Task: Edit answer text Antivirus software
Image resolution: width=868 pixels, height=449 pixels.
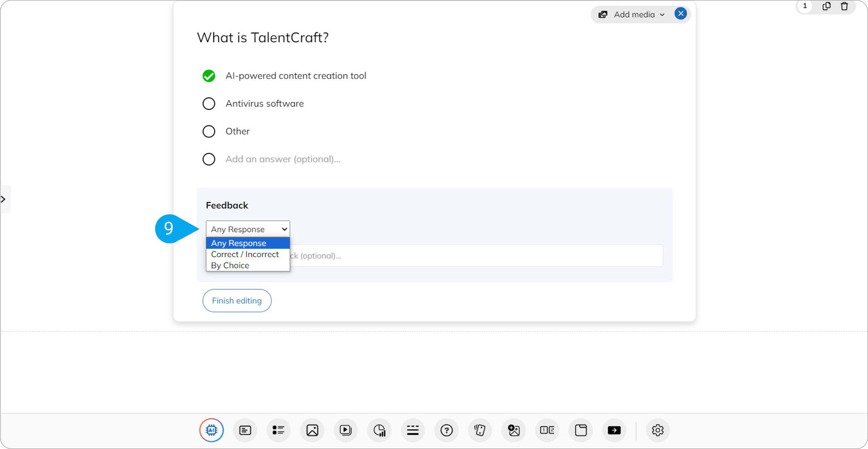Action: (265, 104)
